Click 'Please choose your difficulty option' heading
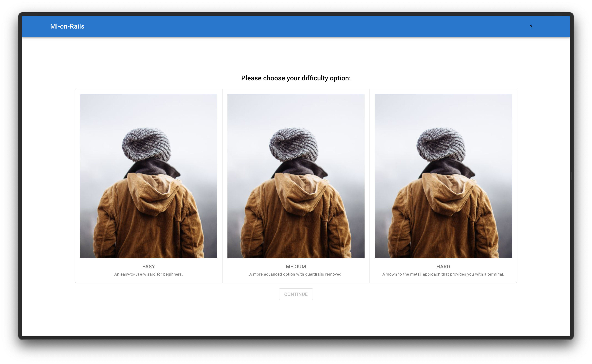592x364 pixels. tap(296, 78)
